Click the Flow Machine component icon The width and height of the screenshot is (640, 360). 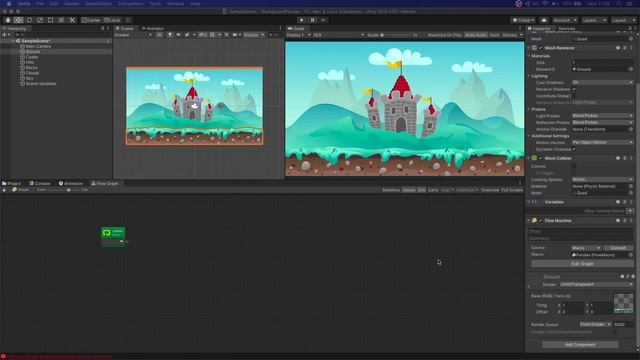point(534,221)
